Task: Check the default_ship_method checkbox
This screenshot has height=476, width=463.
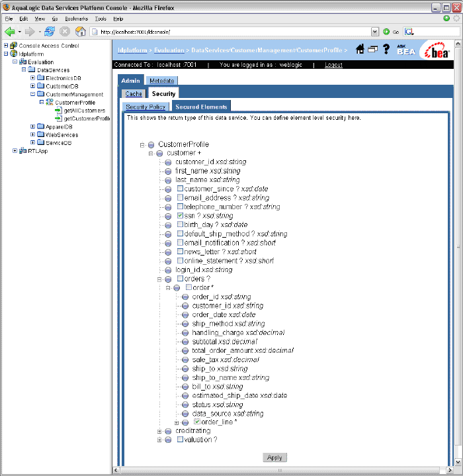Action: [x=180, y=234]
